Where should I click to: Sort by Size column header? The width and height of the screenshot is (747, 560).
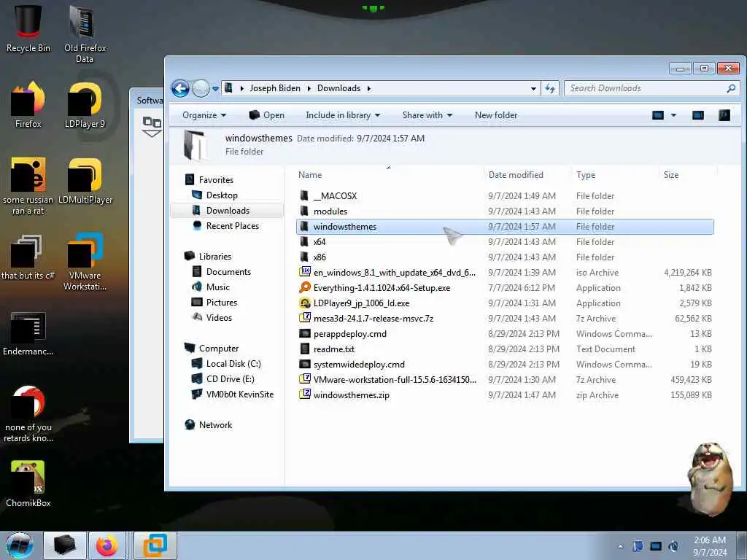[x=671, y=175]
